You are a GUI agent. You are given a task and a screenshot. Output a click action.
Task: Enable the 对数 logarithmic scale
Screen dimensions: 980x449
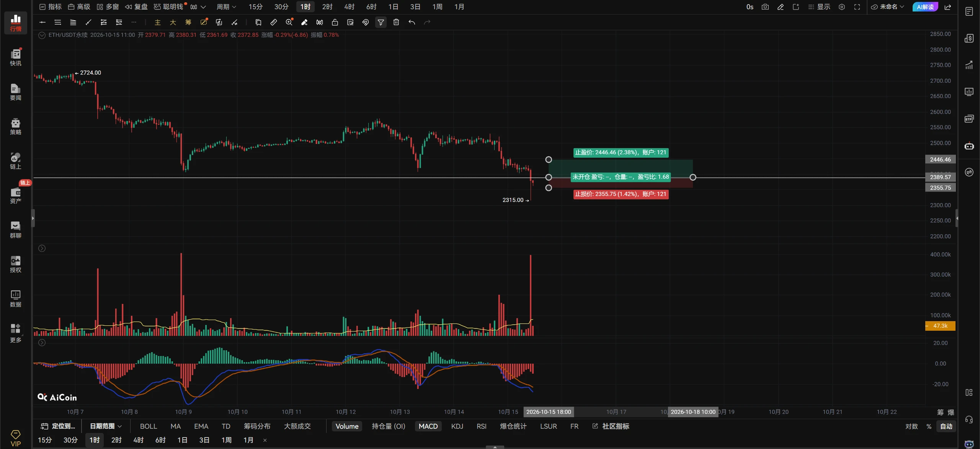911,426
